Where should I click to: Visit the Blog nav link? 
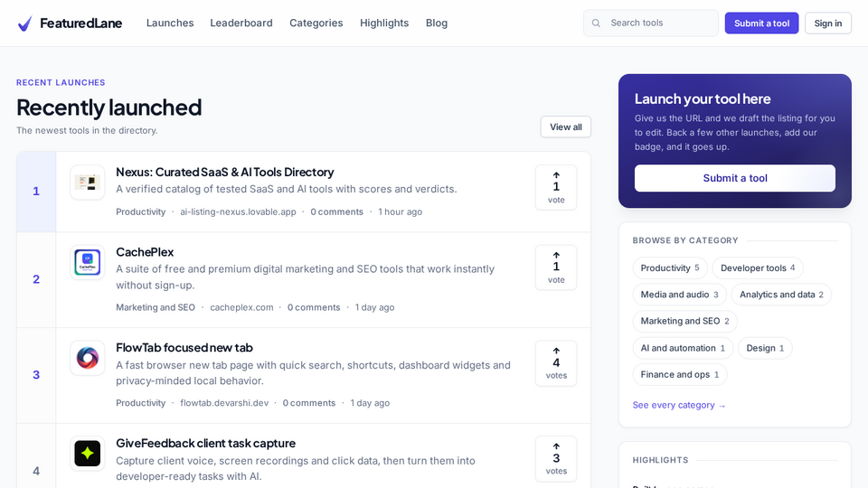pyautogui.click(x=436, y=23)
